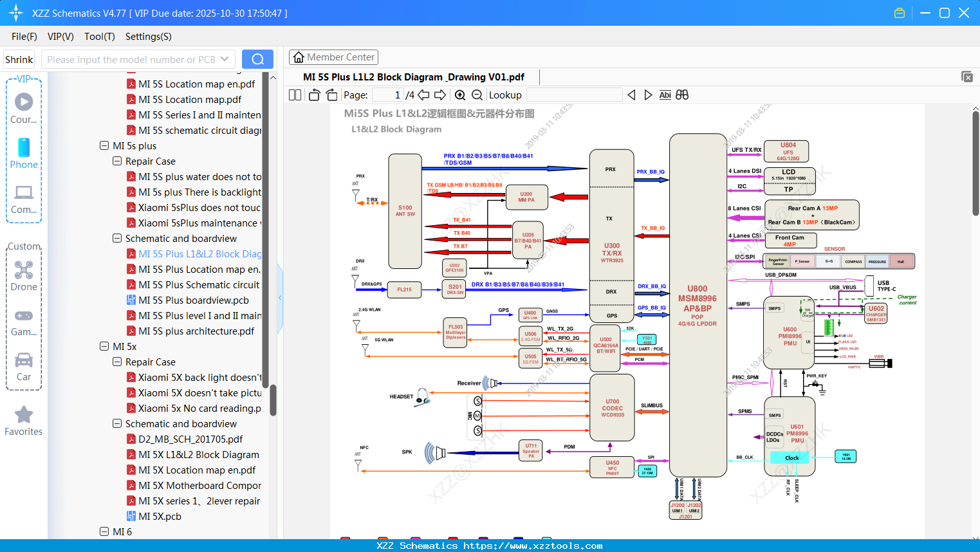The image size is (980, 552).
Task: Open the Tool menu
Action: [99, 37]
